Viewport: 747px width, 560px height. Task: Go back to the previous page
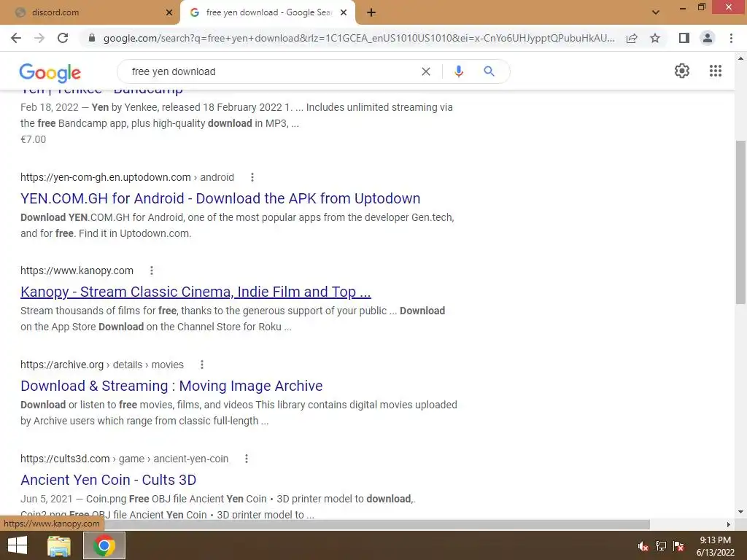16,38
